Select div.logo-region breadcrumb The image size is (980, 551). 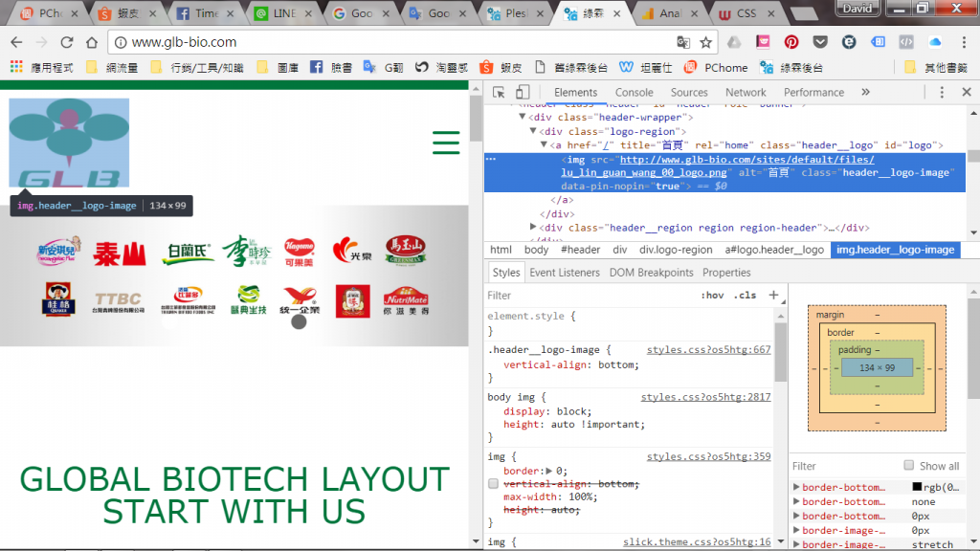pos(676,250)
